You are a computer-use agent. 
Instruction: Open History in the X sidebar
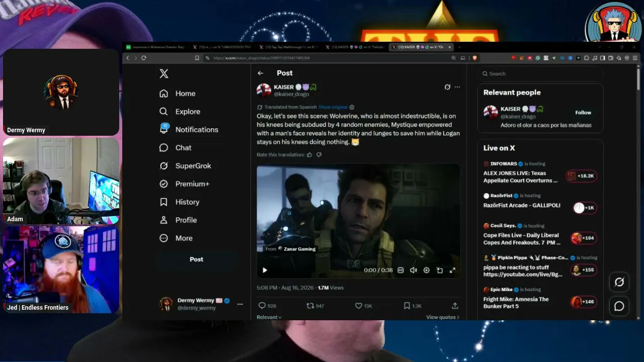[179, 202]
